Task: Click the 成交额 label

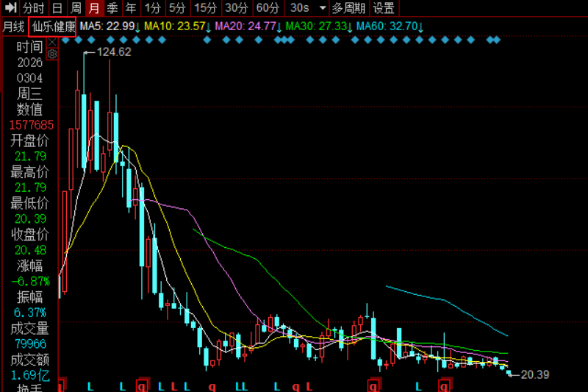Action: click(x=29, y=360)
